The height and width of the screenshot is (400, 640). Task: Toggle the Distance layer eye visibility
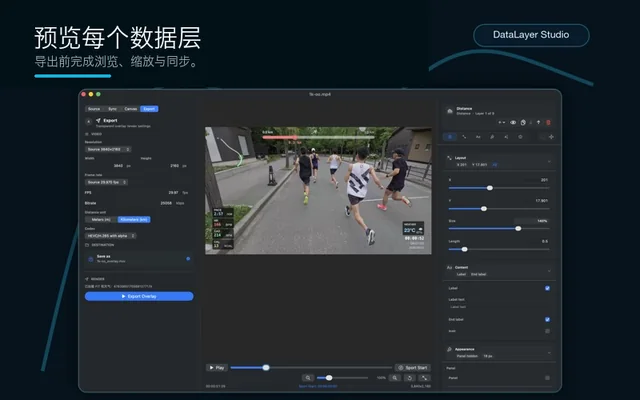tap(513, 122)
